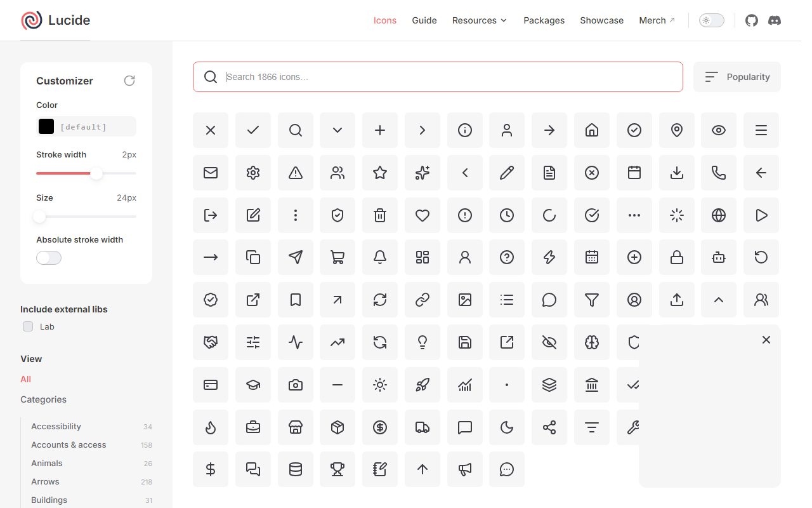This screenshot has height=508, width=812.
Task: Reset customizer settings with refresh icon
Action: click(x=129, y=81)
